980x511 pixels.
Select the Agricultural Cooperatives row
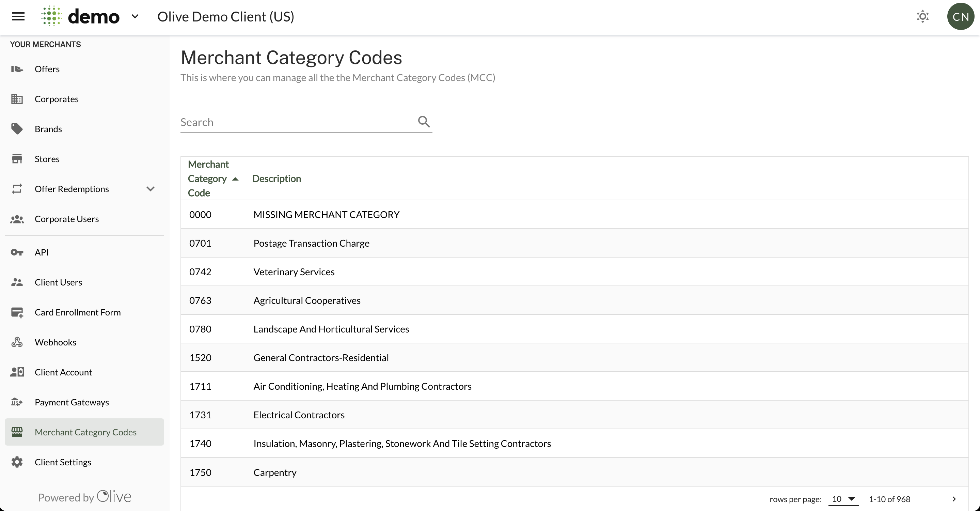[574, 300]
